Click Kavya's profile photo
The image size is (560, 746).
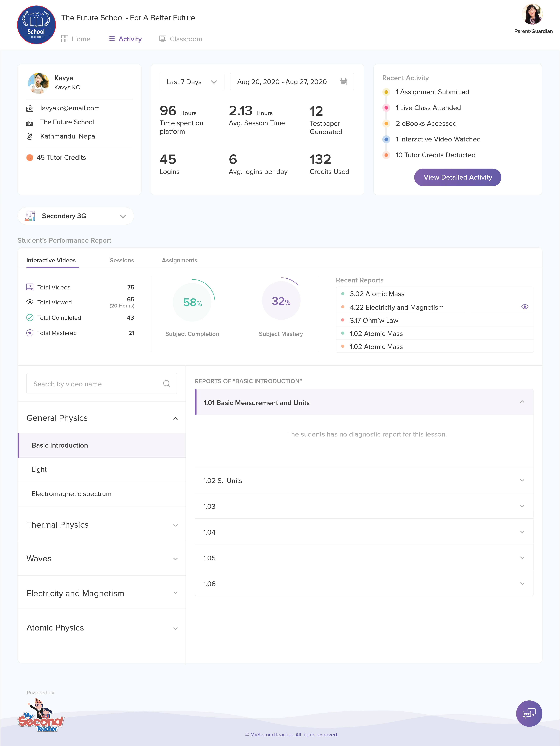point(38,83)
